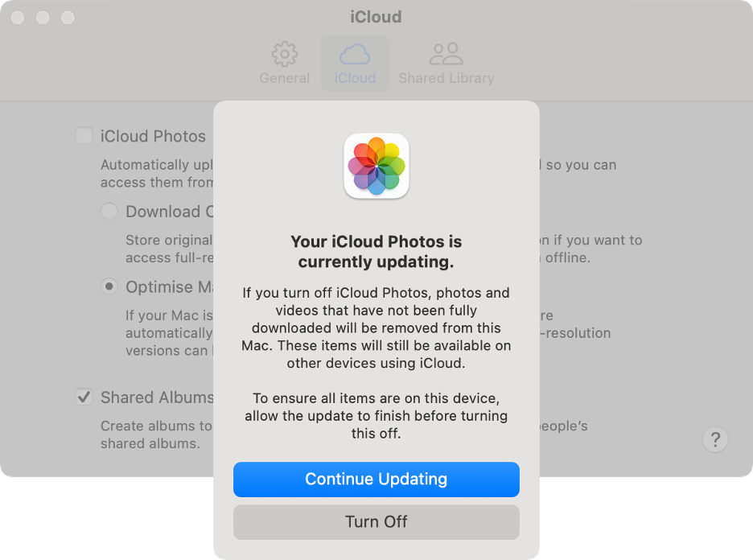
Task: Open help via the question mark icon
Action: (715, 439)
